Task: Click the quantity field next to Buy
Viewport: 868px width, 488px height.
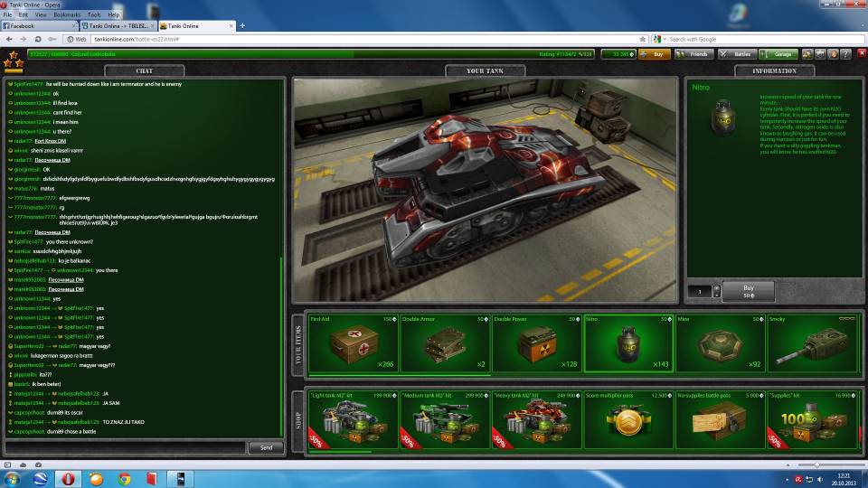Action: tap(700, 292)
